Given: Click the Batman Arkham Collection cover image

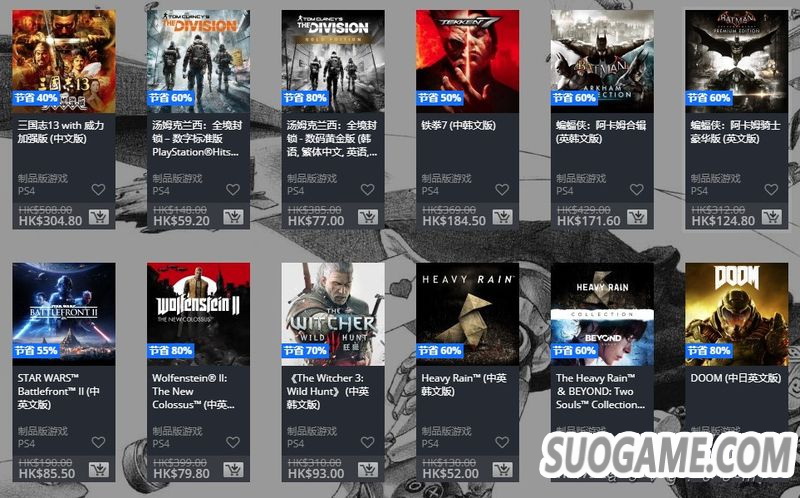Looking at the screenshot, I should (602, 61).
